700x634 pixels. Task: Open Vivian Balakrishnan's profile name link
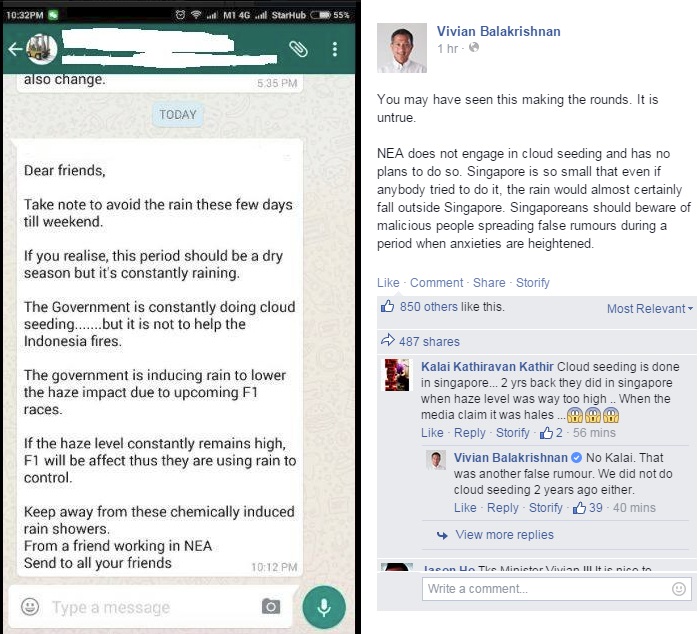(498, 31)
